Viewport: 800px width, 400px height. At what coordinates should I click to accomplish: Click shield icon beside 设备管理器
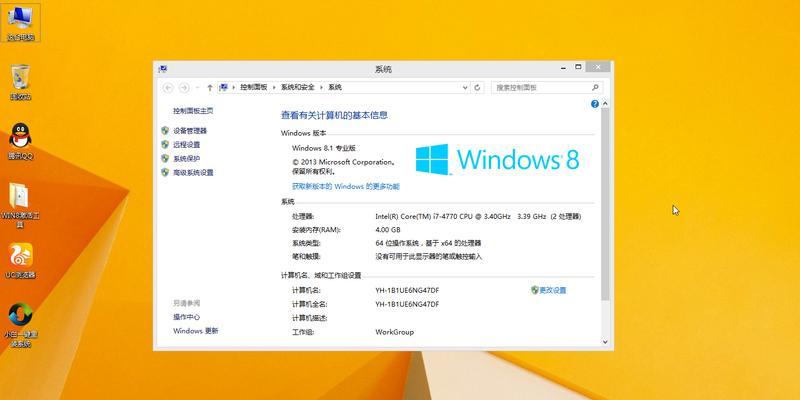tap(165, 131)
